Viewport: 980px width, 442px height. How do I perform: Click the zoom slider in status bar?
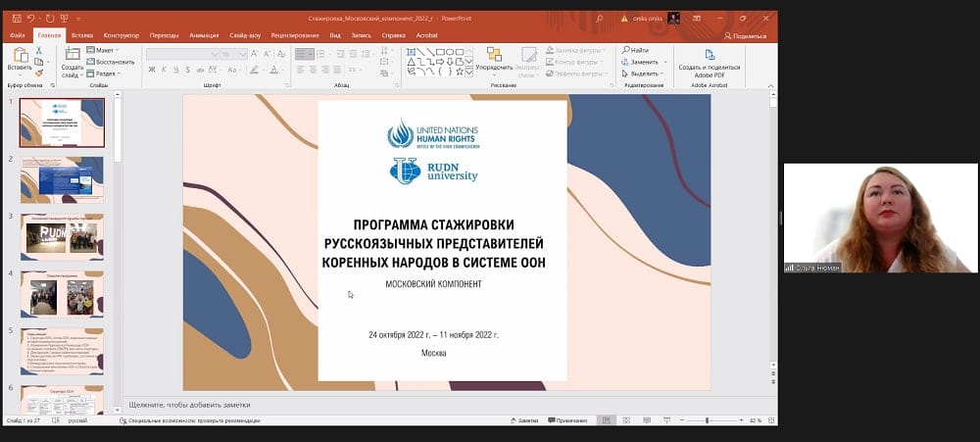(x=708, y=420)
